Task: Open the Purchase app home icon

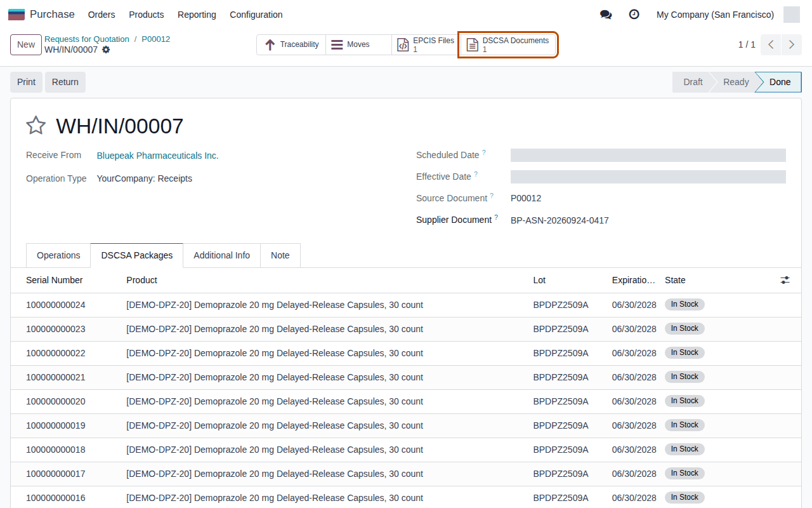Action: click(16, 14)
